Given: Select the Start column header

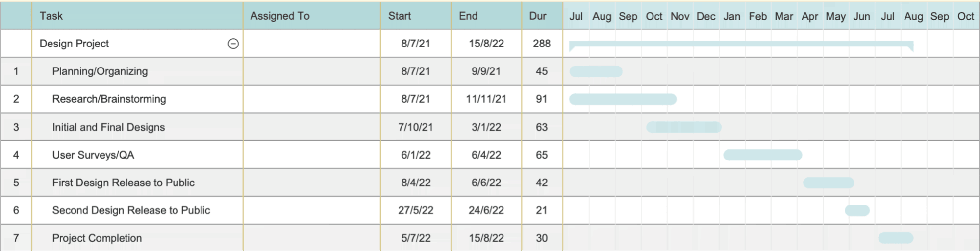Looking at the screenshot, I should [x=400, y=16].
